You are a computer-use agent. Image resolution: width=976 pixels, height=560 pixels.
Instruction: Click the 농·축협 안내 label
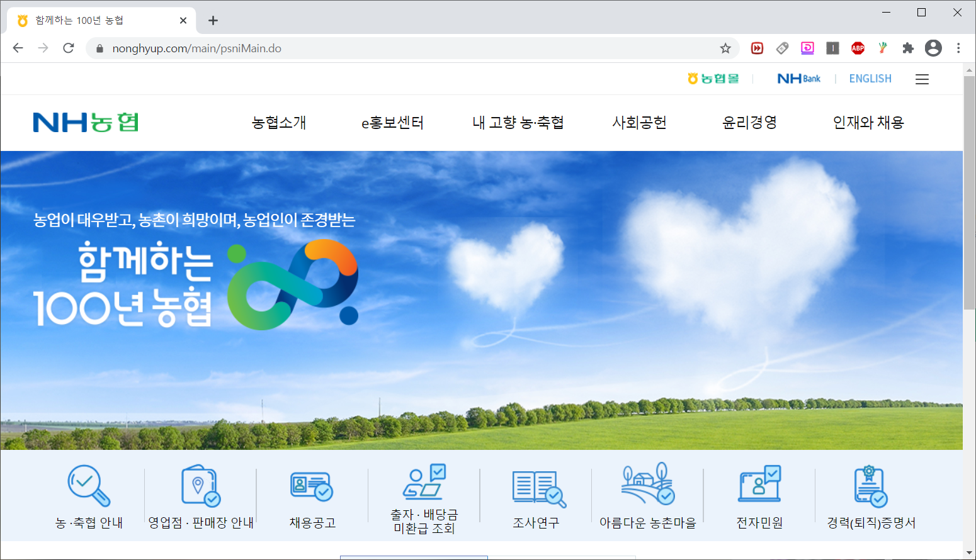89,523
